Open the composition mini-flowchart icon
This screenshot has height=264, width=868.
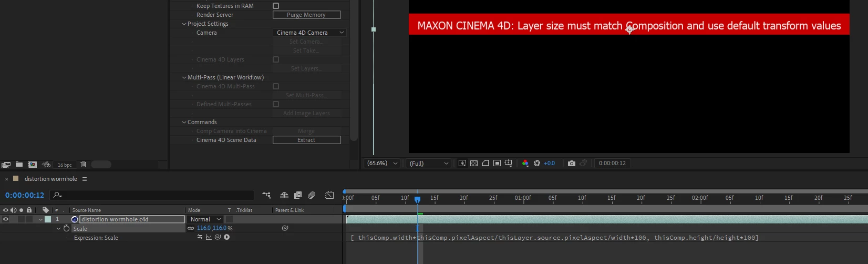pos(267,195)
